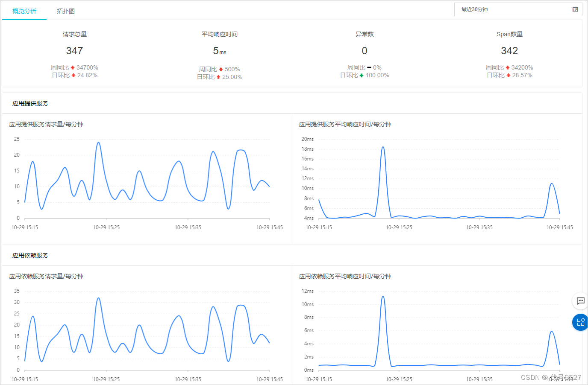The image size is (588, 385).
Task: Click the 应用依赖服务请求量/每分钟 chart title
Action: 46,276
